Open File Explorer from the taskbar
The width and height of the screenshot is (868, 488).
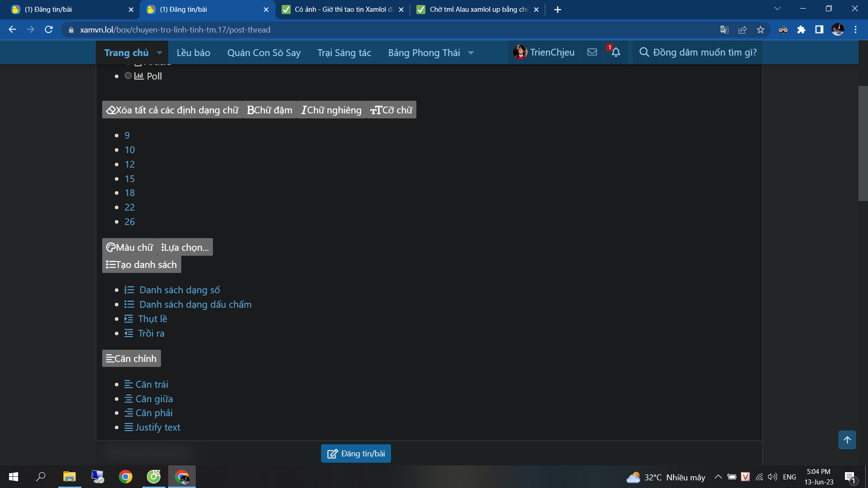coord(69,477)
